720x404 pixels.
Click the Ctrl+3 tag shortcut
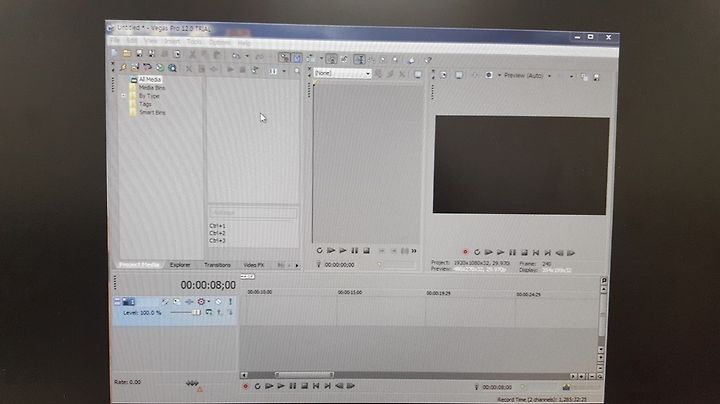click(x=217, y=241)
